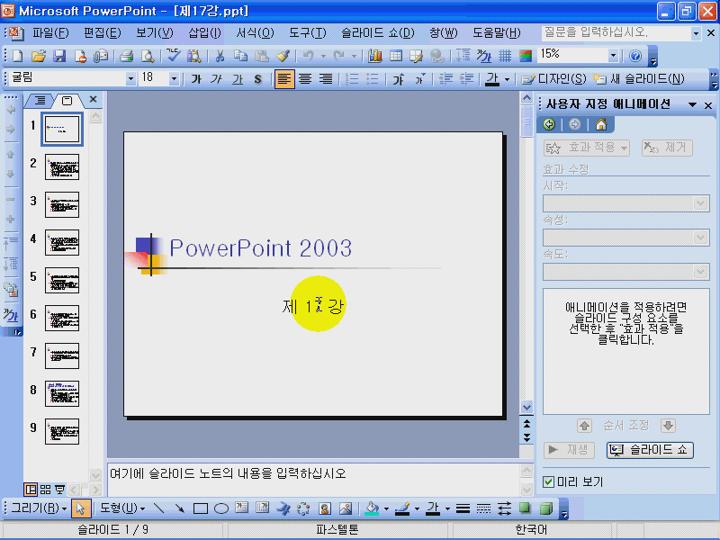The height and width of the screenshot is (540, 720).
Task: Toggle the numbered list button
Action: point(352,79)
